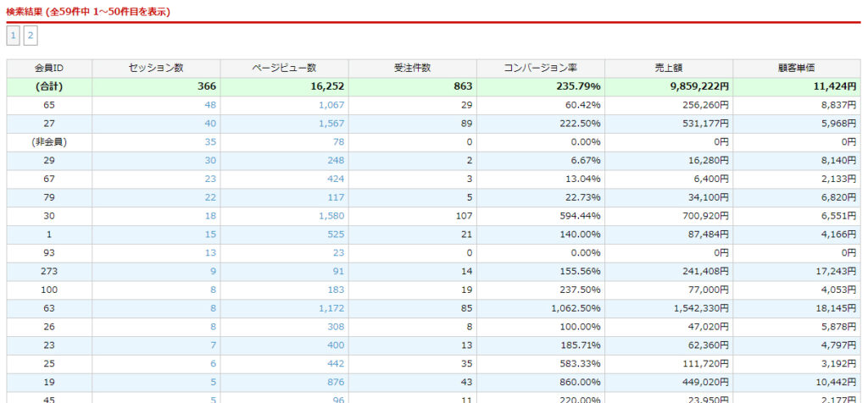Select sales amount 256,260円 cell
The image size is (868, 403).
(669, 105)
